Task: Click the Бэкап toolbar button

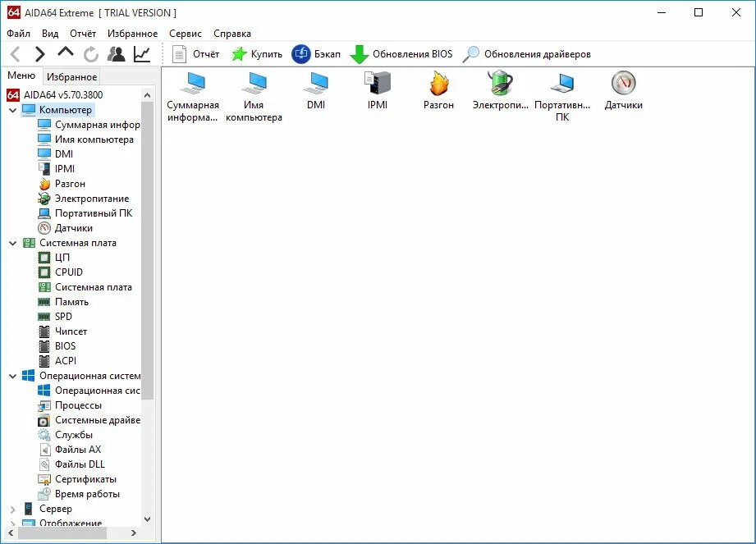Action: point(316,54)
